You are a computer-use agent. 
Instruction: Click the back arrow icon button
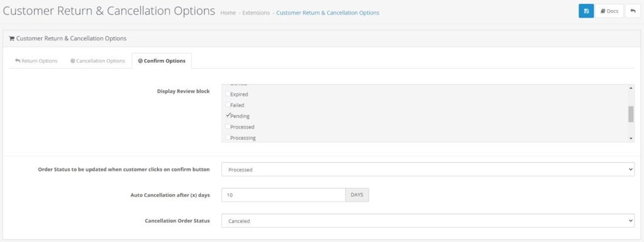(633, 11)
